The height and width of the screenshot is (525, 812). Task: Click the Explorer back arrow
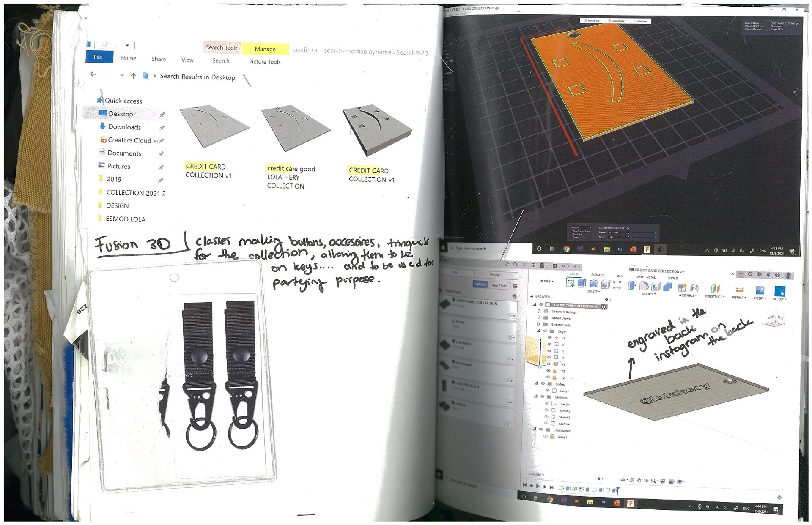[93, 74]
